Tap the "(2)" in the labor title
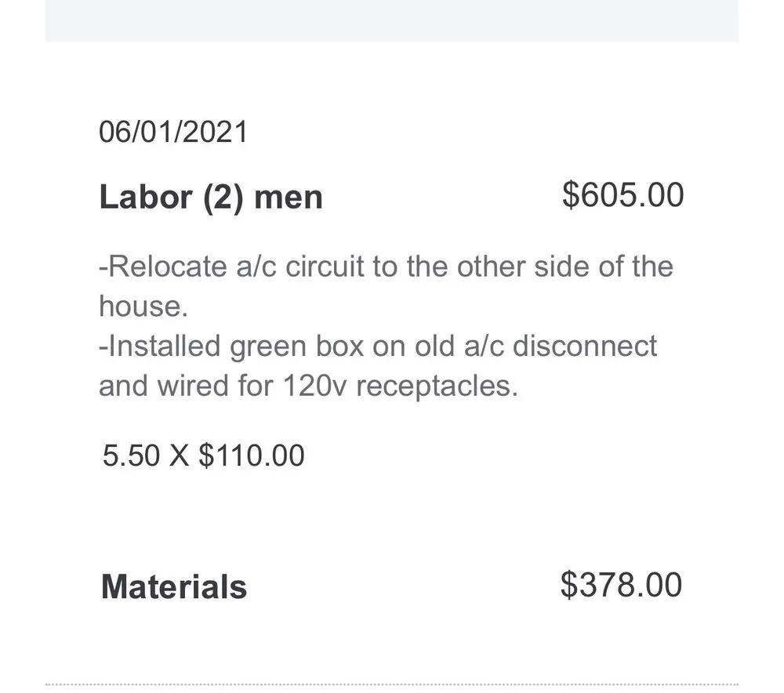The height and width of the screenshot is (693, 784). pos(223,197)
